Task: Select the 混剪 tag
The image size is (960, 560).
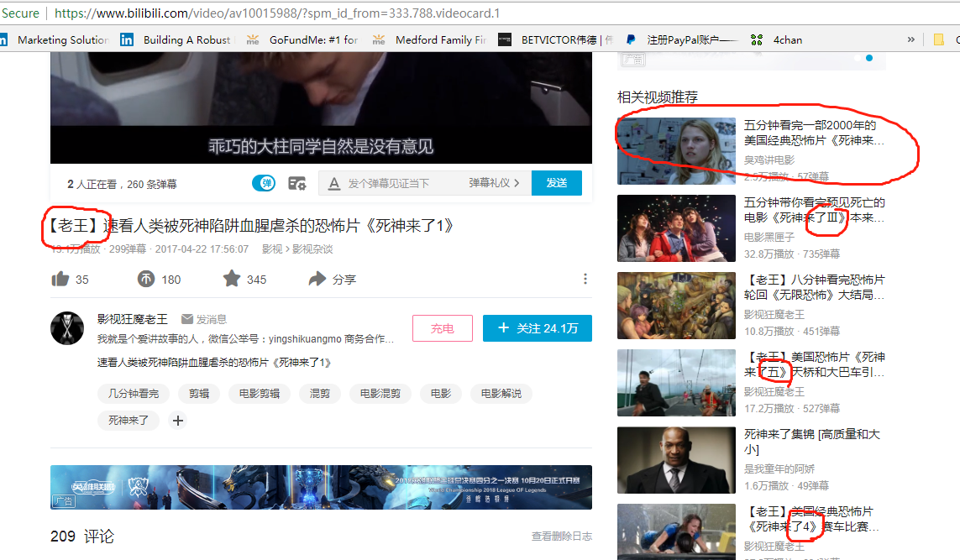Action: click(x=320, y=394)
